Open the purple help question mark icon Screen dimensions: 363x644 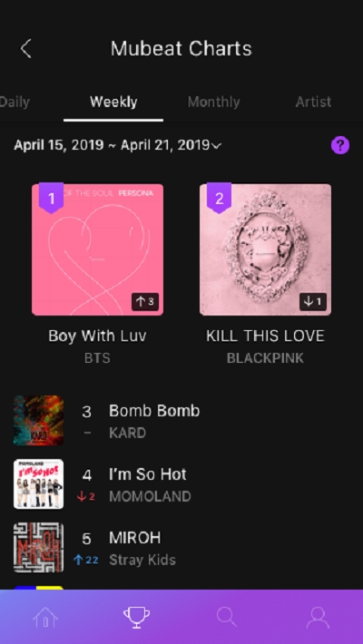(x=340, y=145)
